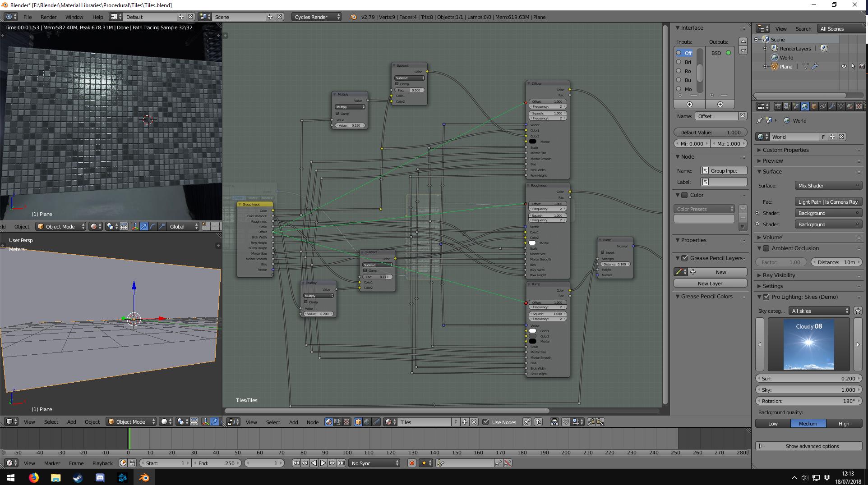Image resolution: width=868 pixels, height=485 pixels.
Task: Open the Help menu
Action: 97,17
